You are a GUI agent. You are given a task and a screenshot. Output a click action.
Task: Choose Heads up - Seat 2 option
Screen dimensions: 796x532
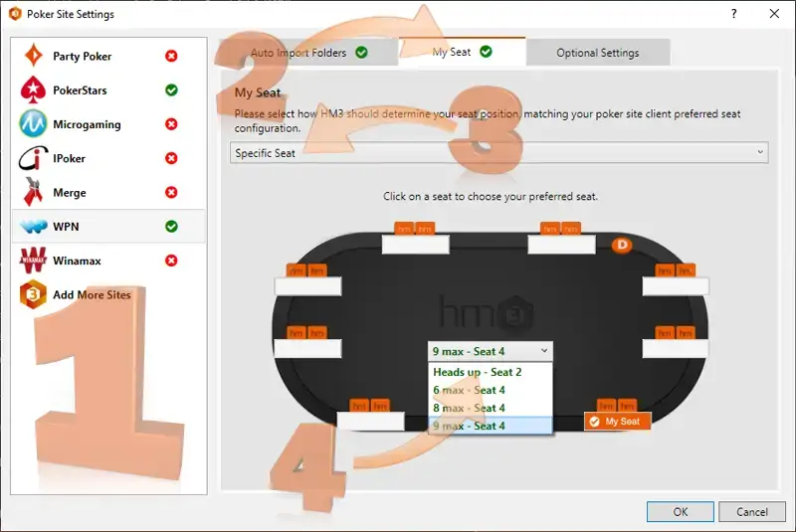tap(490, 372)
